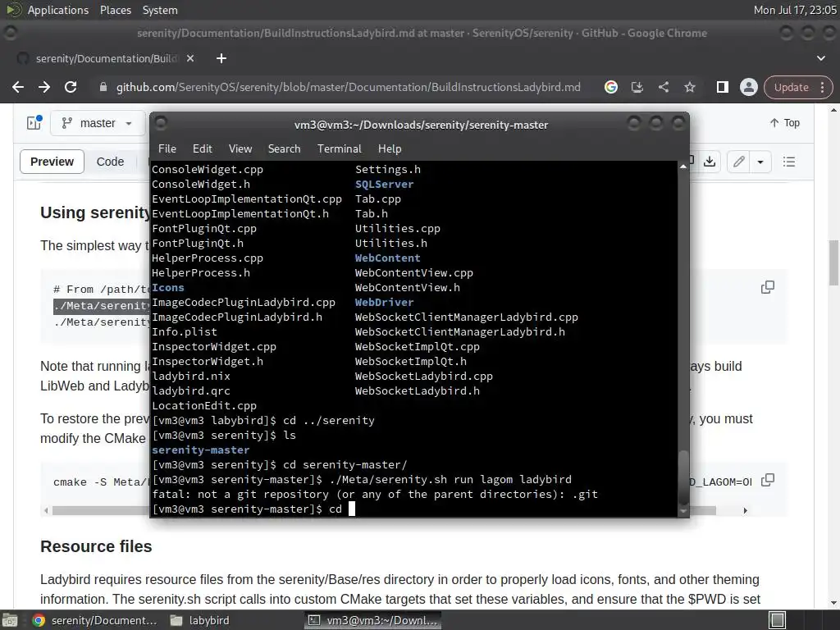
Task: Click the clock showing Mon Jul 17
Action: [795, 10]
